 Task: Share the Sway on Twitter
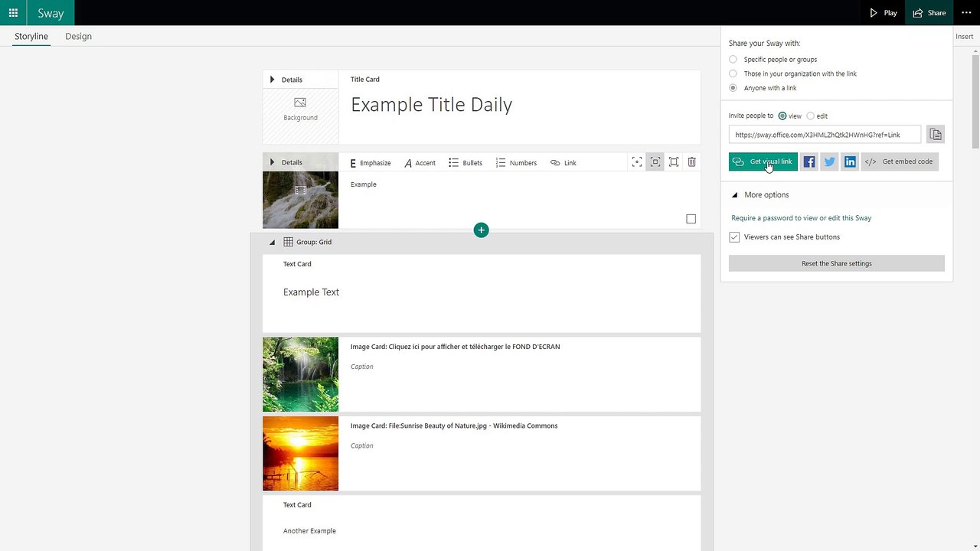(x=830, y=161)
